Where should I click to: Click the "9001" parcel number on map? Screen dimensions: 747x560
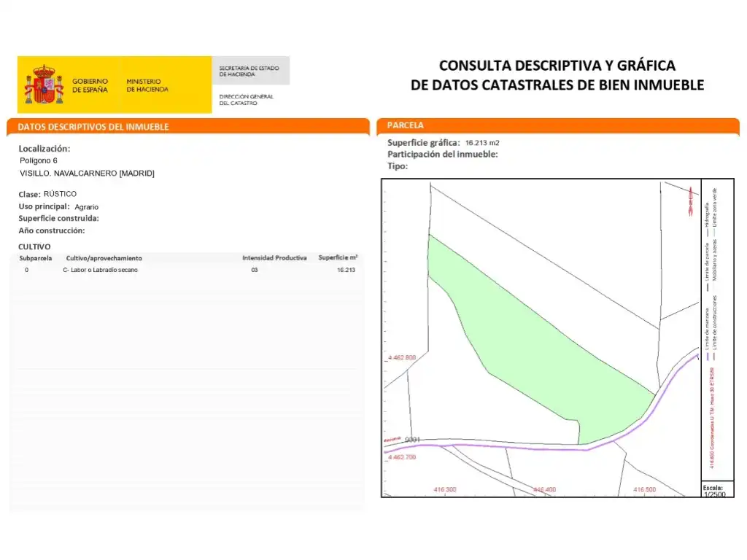click(412, 440)
